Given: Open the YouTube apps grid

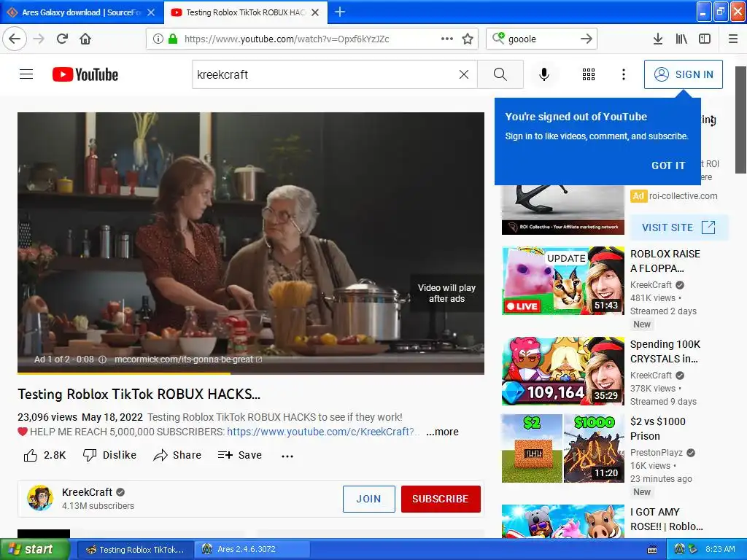Looking at the screenshot, I should click(589, 74).
